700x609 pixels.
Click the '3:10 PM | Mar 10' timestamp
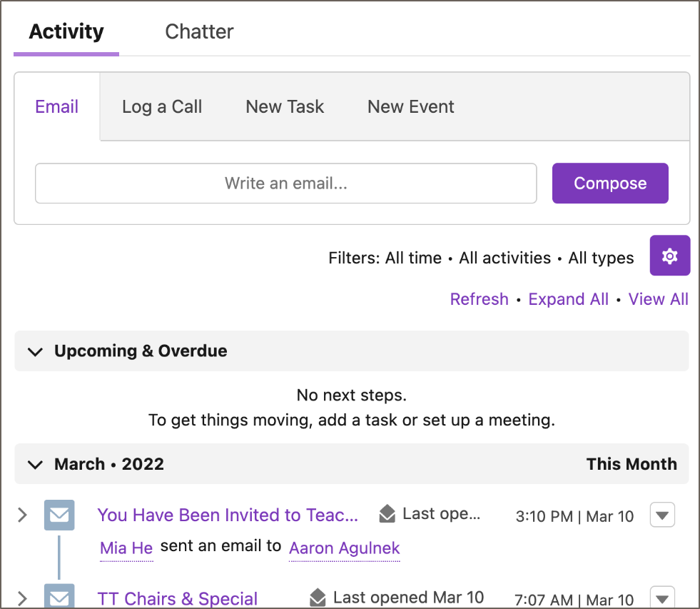[574, 516]
